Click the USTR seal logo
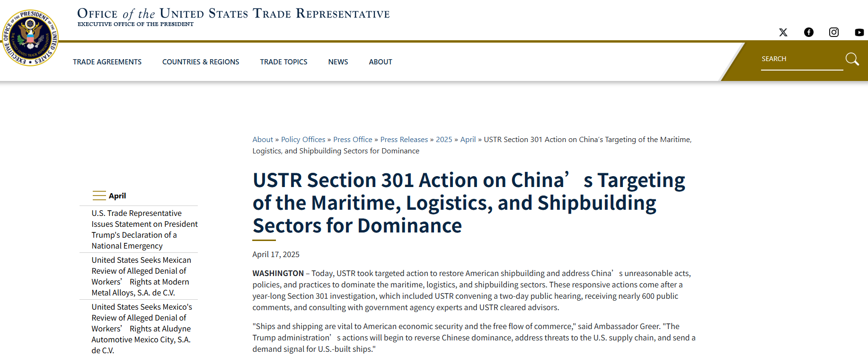 tap(31, 38)
